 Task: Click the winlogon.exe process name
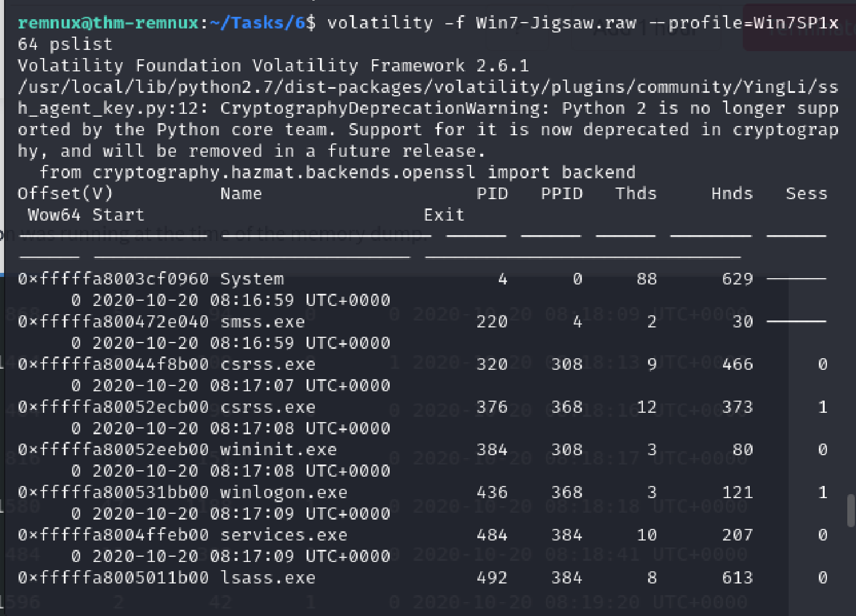[283, 492]
